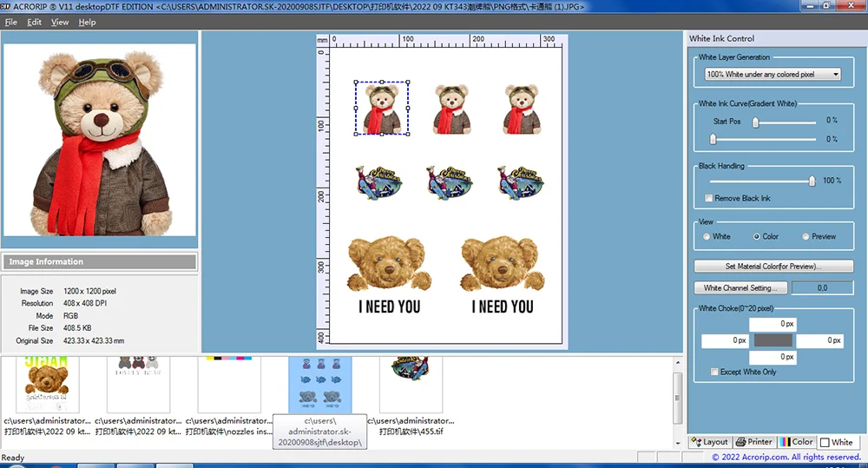868x468 pixels.
Task: Open the View menu
Action: (x=60, y=23)
